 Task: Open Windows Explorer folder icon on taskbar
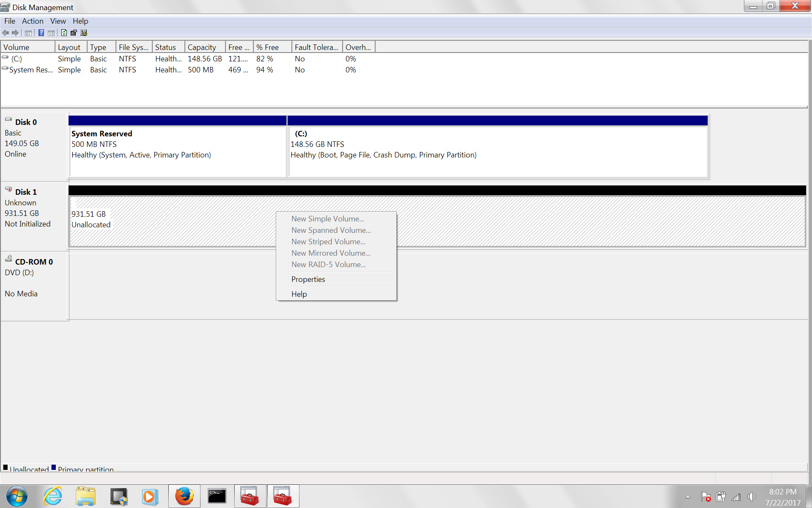86,496
